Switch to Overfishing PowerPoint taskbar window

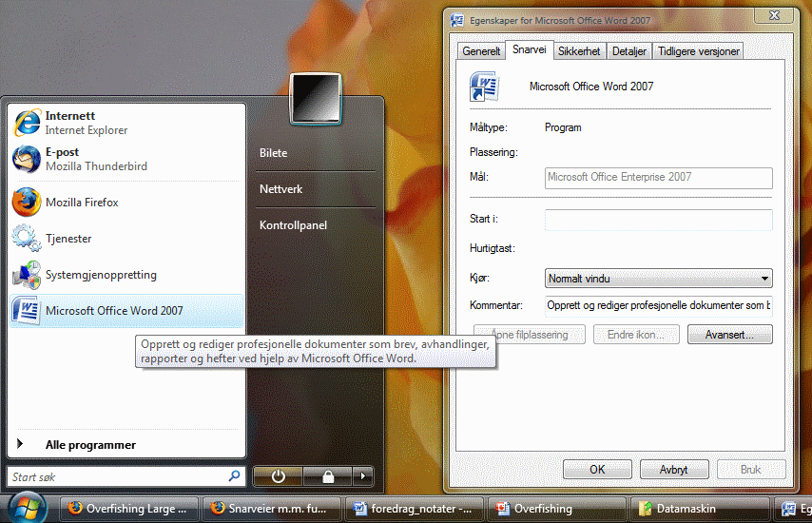(x=556, y=509)
